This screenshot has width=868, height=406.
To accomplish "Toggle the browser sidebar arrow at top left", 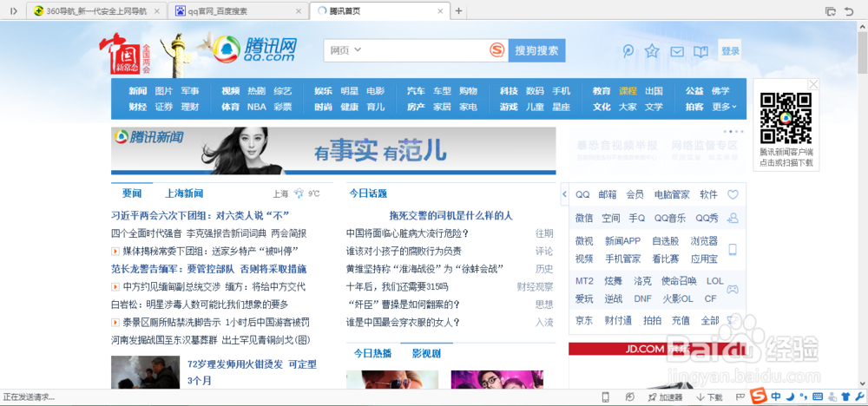I will 13,11.
